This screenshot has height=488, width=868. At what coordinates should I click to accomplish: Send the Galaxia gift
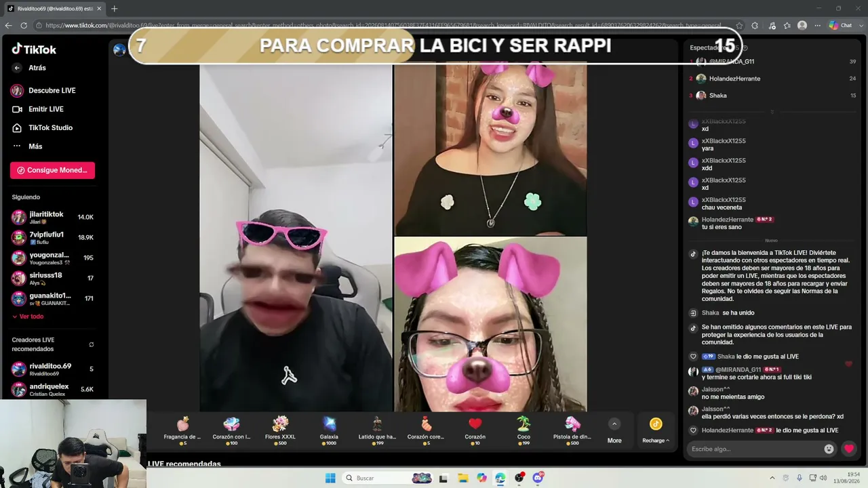click(x=329, y=430)
